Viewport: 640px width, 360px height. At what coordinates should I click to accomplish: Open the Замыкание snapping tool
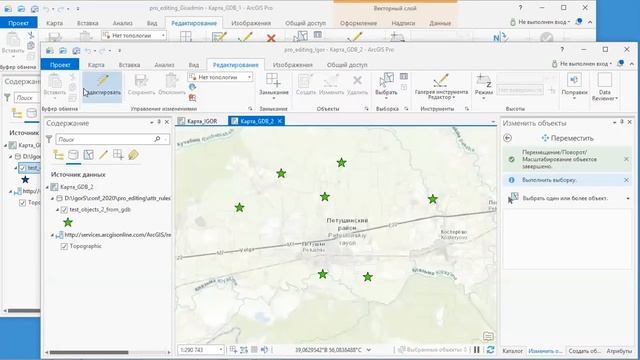tap(273, 86)
